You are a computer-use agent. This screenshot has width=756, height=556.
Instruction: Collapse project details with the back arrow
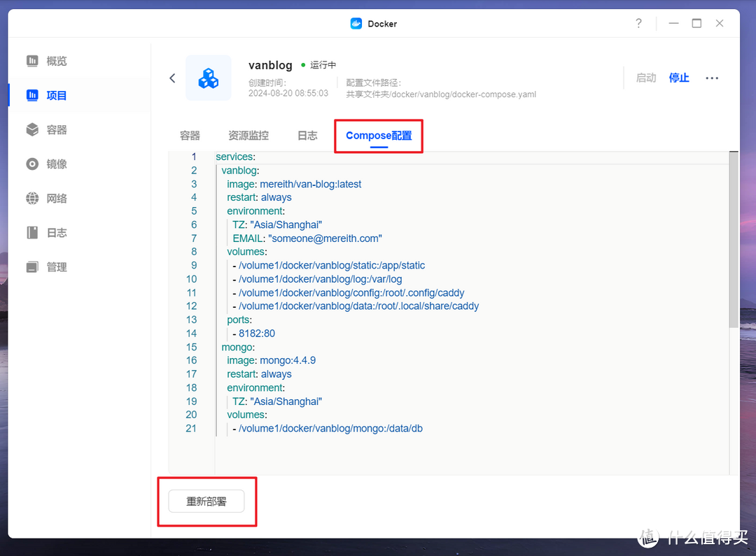coord(172,78)
